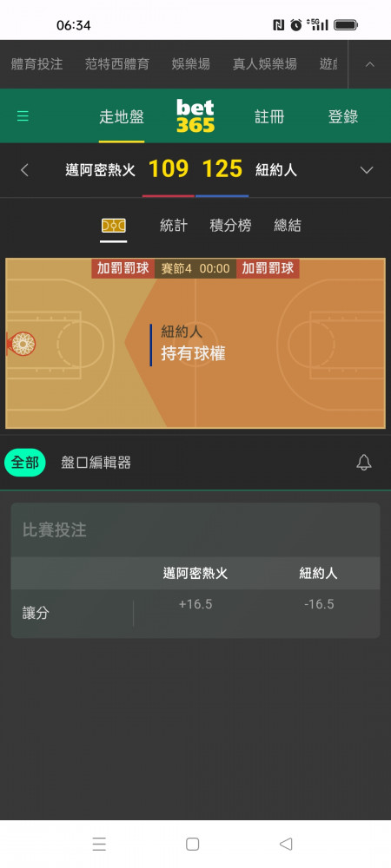Select the 總結 tab

click(288, 226)
